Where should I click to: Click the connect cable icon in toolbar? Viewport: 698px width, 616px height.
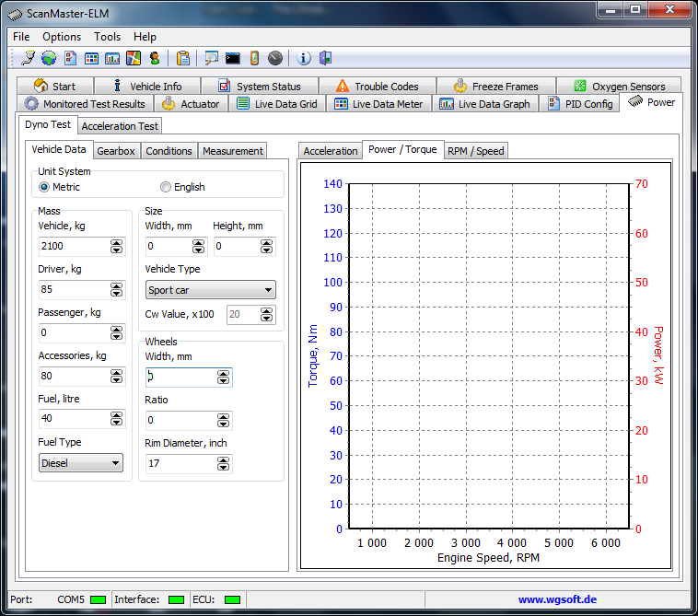(29, 58)
